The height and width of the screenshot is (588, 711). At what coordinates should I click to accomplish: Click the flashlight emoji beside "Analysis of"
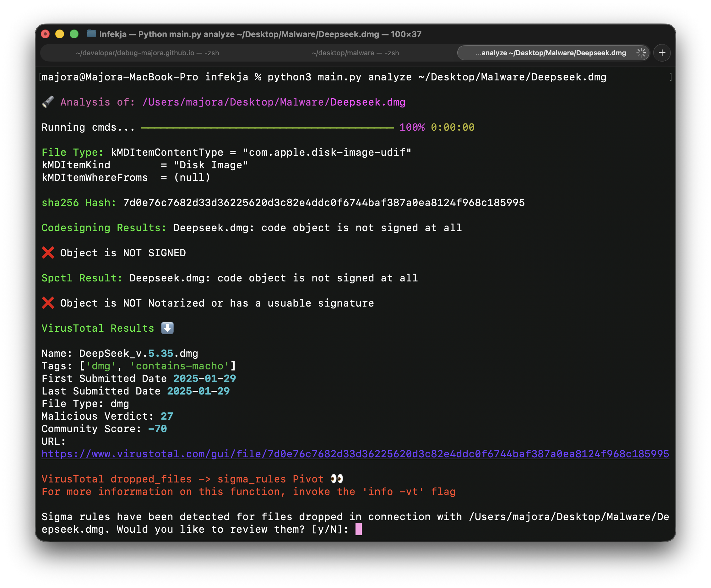coord(48,102)
